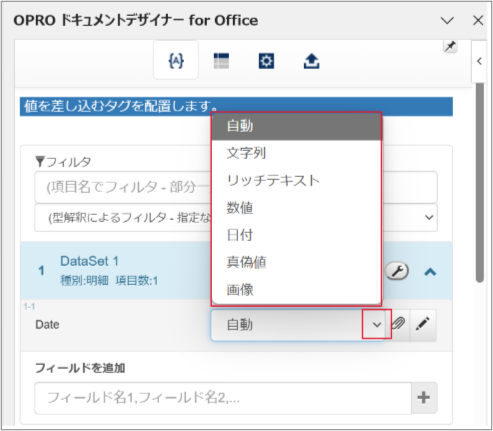The width and height of the screenshot is (493, 431).
Task: Open the gear settings tab
Action: [266, 61]
